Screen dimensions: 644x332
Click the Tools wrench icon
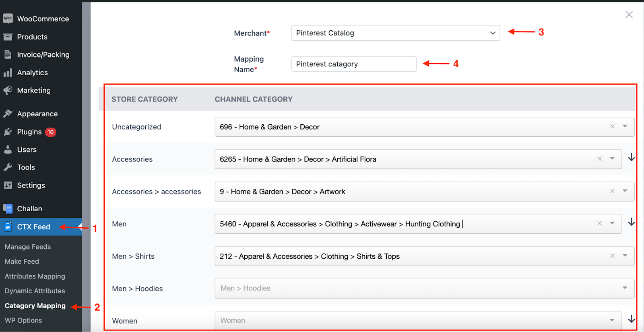coord(8,167)
